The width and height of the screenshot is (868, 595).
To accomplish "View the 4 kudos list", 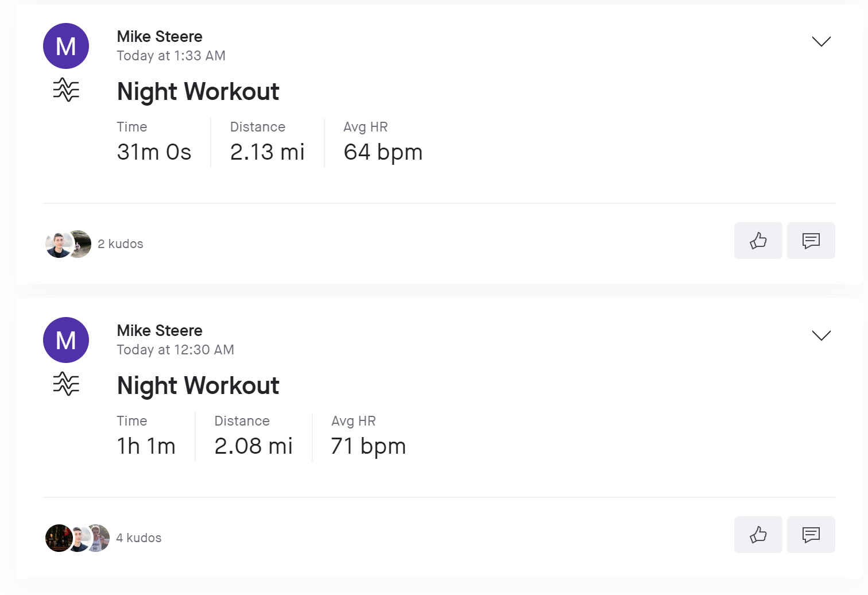I will coord(139,538).
